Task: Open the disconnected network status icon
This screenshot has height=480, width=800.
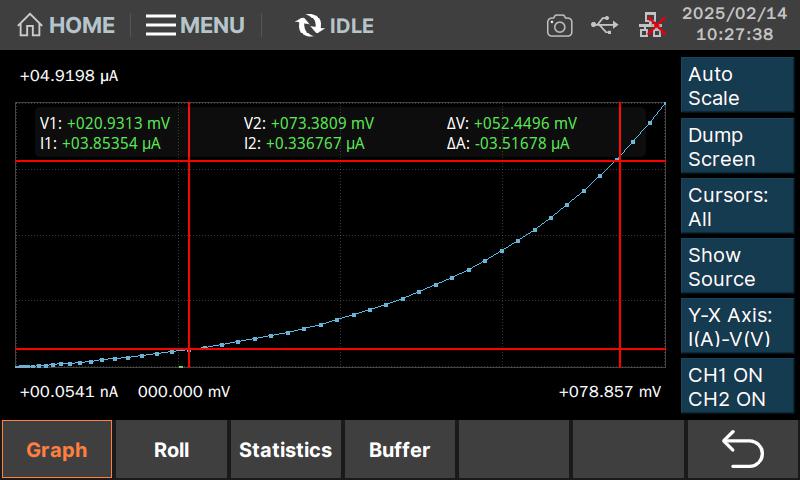Action: pos(651,26)
